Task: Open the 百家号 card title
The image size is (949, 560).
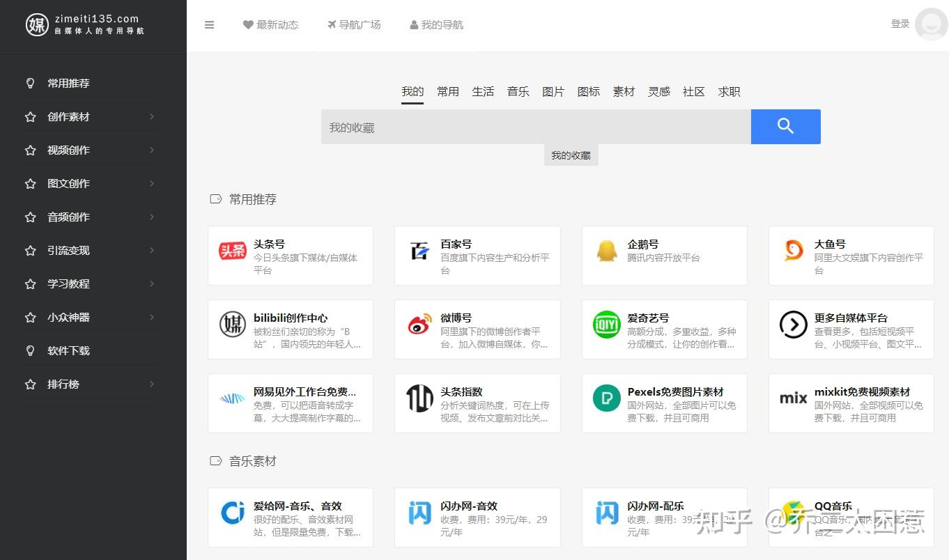Action: coord(456,244)
